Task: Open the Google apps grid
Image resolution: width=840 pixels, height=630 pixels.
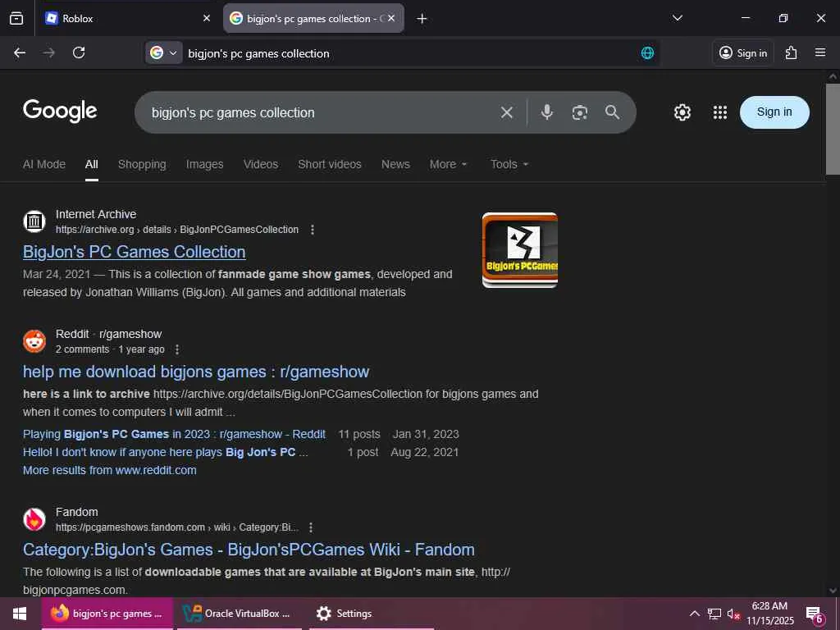Action: pyautogui.click(x=720, y=112)
